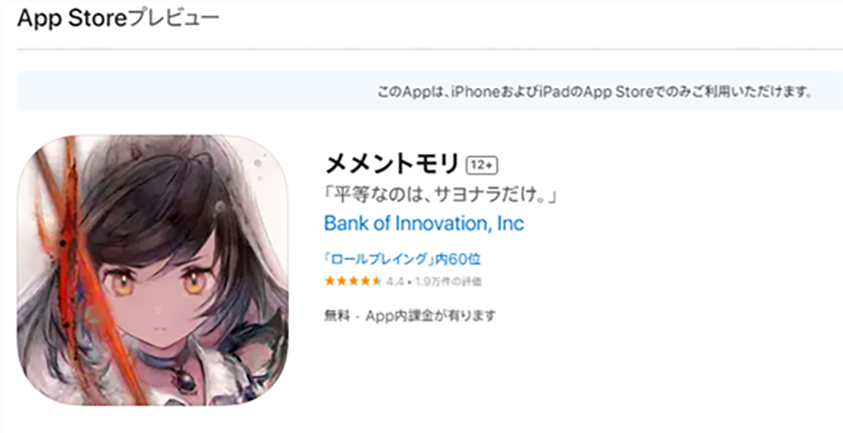Click the App Store header text
This screenshot has height=433, width=843.
pyautogui.click(x=72, y=19)
